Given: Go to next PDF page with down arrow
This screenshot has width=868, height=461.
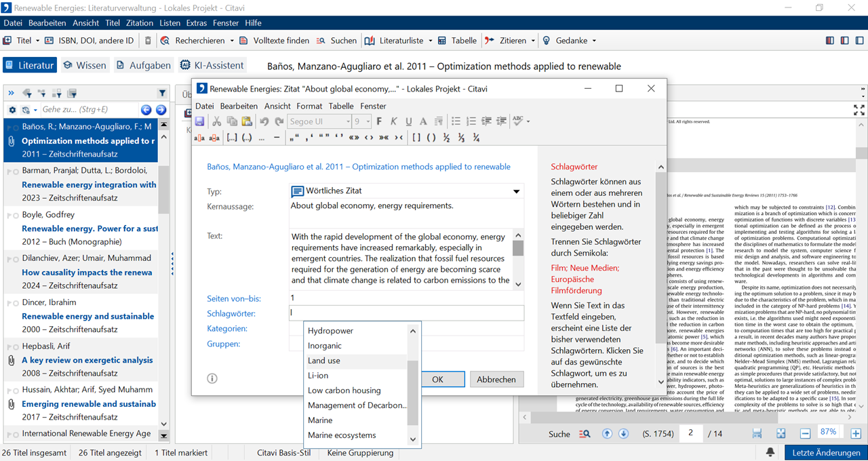Looking at the screenshot, I should [x=623, y=434].
